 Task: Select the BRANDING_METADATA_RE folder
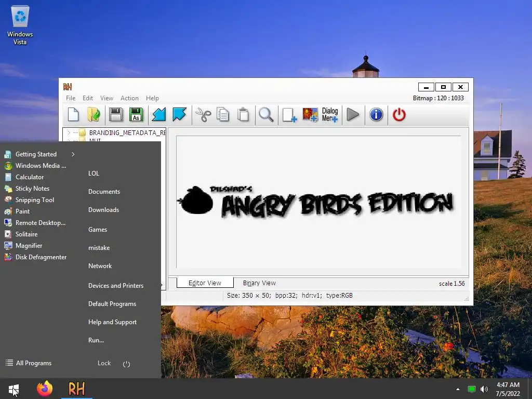pos(127,132)
